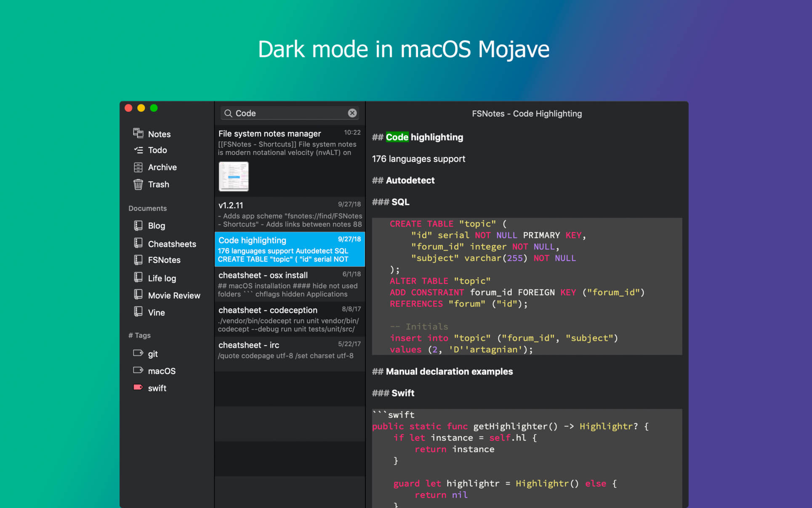812x508 pixels.
Task: Open the Todo list icon
Action: (138, 150)
